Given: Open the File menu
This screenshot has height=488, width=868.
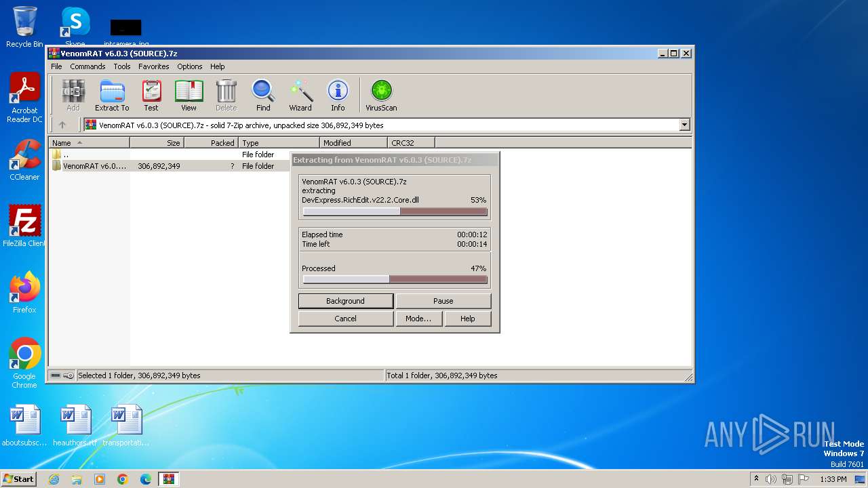Looking at the screenshot, I should pos(56,66).
